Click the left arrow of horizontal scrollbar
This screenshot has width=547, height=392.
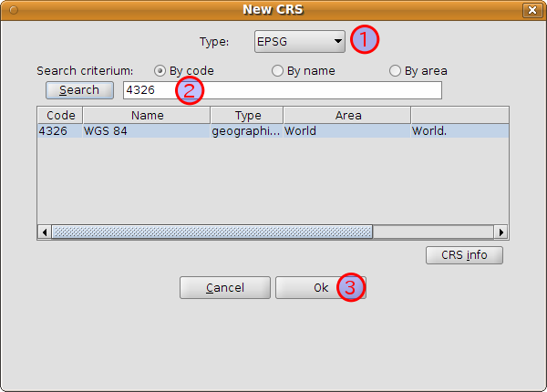[45, 232]
